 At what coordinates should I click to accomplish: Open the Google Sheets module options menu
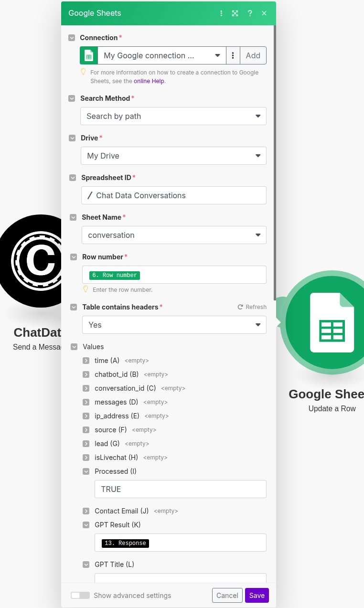221,13
